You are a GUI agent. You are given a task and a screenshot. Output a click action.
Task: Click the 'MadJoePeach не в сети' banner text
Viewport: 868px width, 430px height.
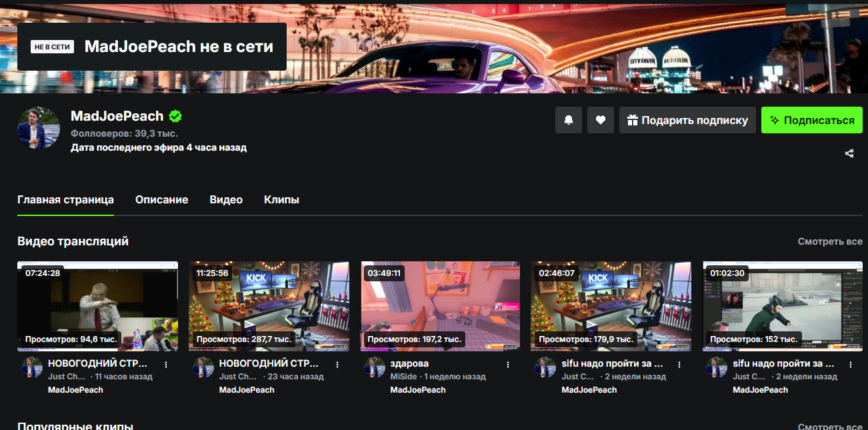click(179, 47)
